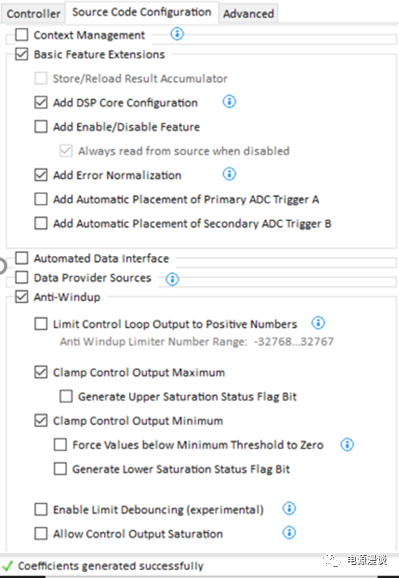Switch to the Controller tab
Viewport: 399px width, 578px height.
click(x=33, y=14)
